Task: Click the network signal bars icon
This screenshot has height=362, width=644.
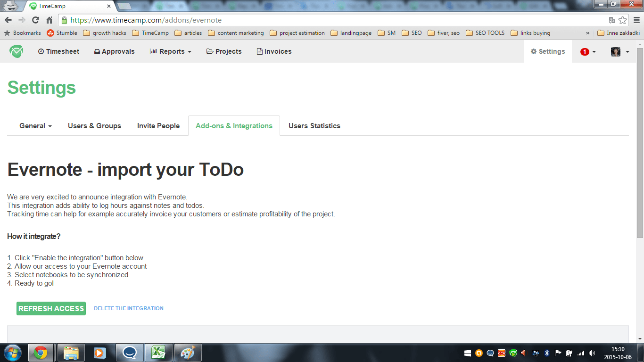Action: (x=581, y=353)
